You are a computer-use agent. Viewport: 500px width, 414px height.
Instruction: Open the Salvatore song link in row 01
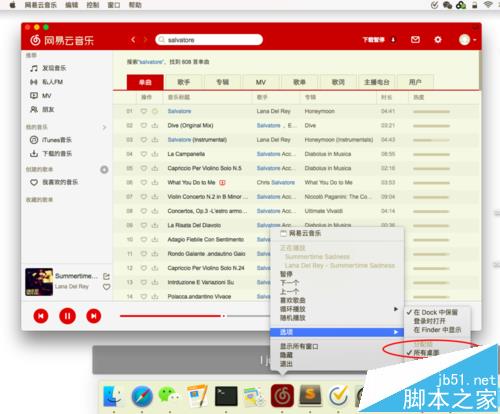click(x=179, y=111)
